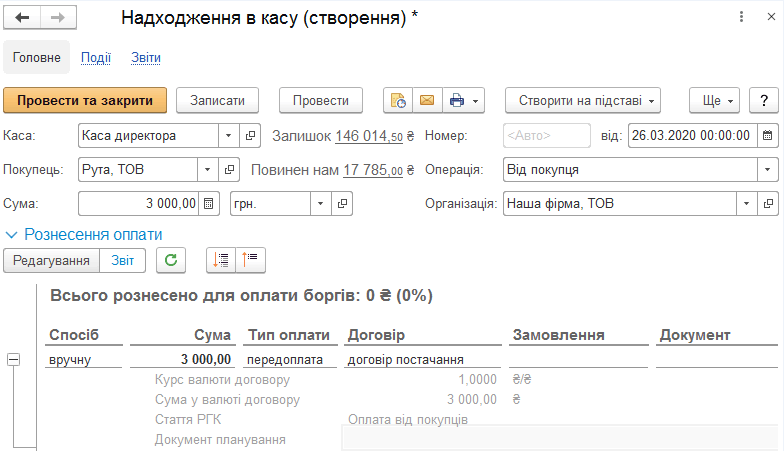Click the Каса директора input field
Screen dimensions: 784x451
148,136
